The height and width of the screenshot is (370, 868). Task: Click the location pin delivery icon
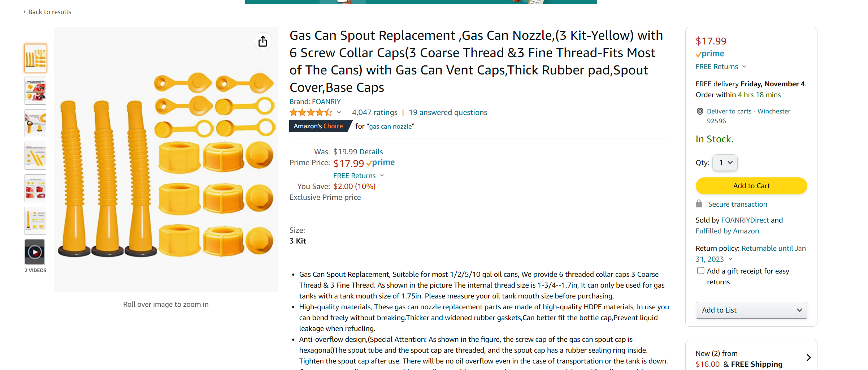(x=700, y=111)
